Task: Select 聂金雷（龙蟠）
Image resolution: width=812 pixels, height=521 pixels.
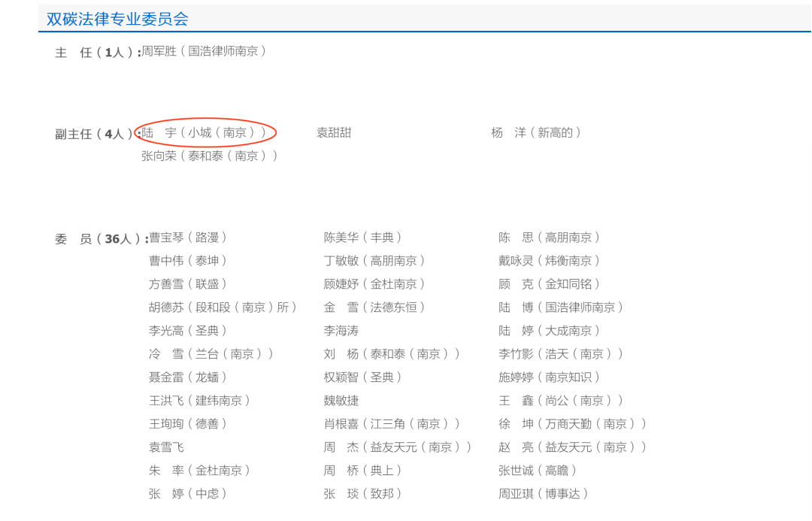Action: [x=188, y=377]
